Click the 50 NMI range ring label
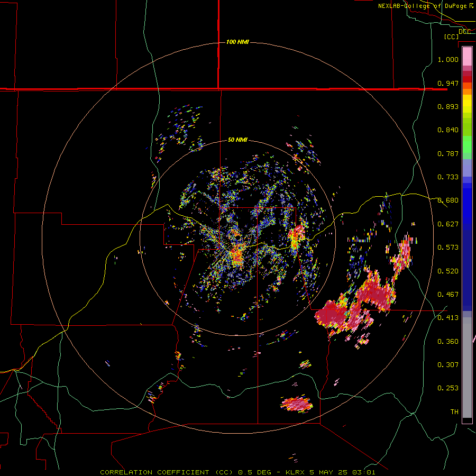 point(237,140)
